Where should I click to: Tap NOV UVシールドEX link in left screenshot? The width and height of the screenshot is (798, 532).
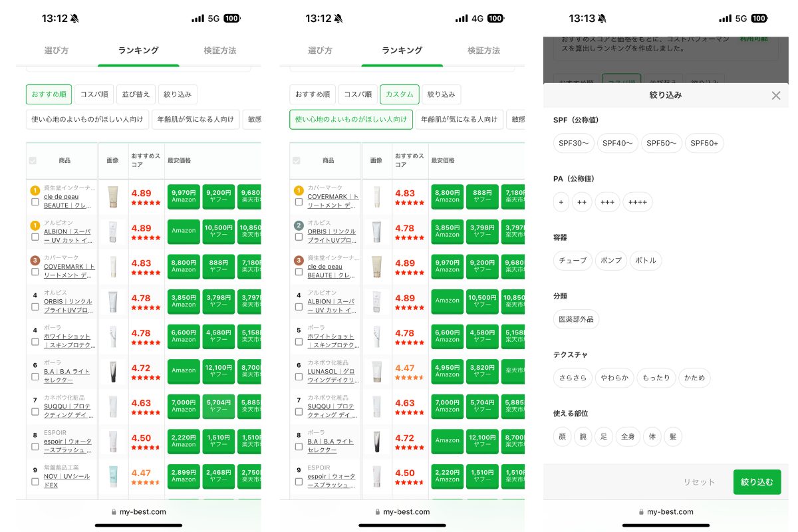coord(66,481)
